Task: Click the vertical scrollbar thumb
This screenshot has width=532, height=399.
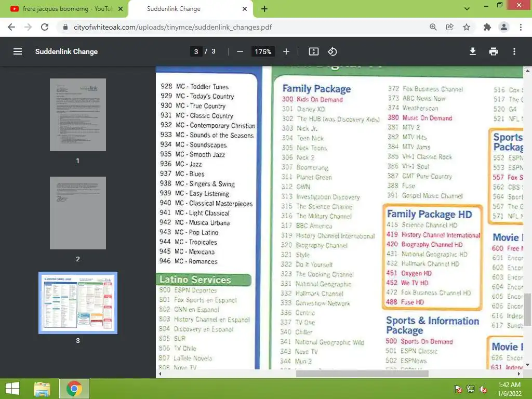Action: coord(527,309)
